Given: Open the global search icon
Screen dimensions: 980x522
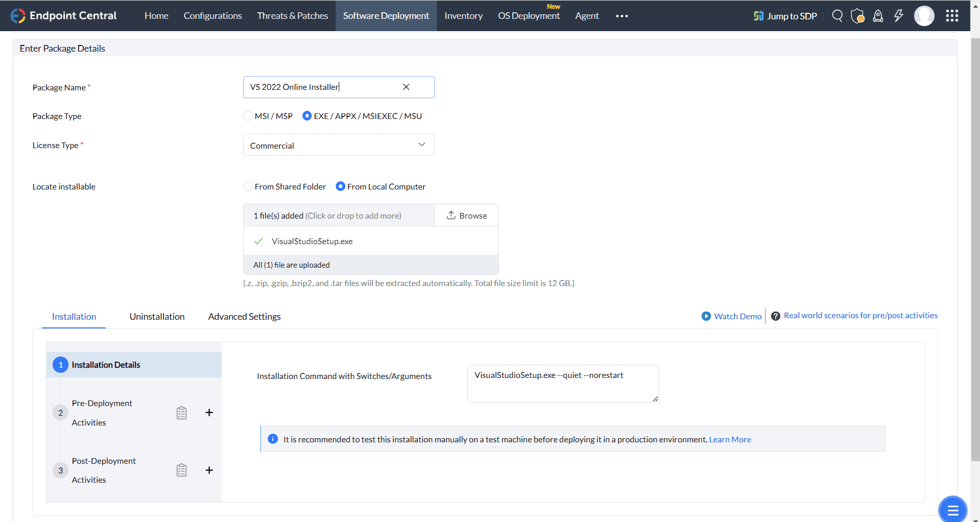Looking at the screenshot, I should 837,15.
